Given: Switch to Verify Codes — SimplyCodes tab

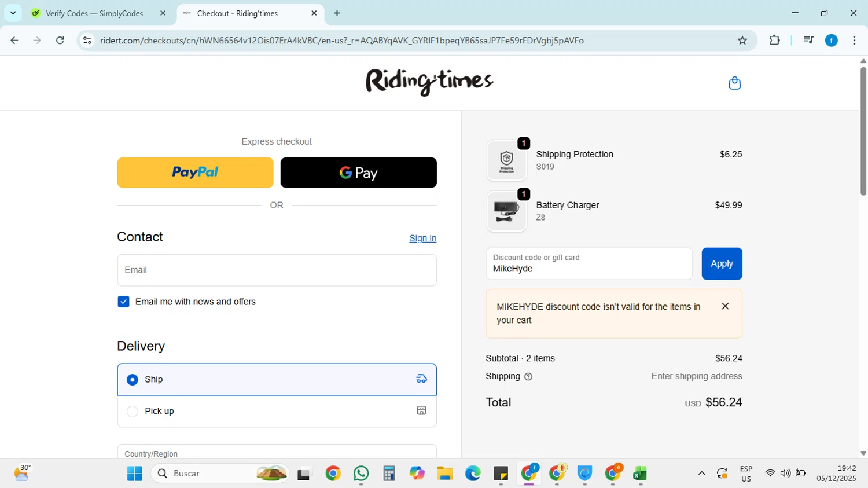Looking at the screenshot, I should coord(94,13).
